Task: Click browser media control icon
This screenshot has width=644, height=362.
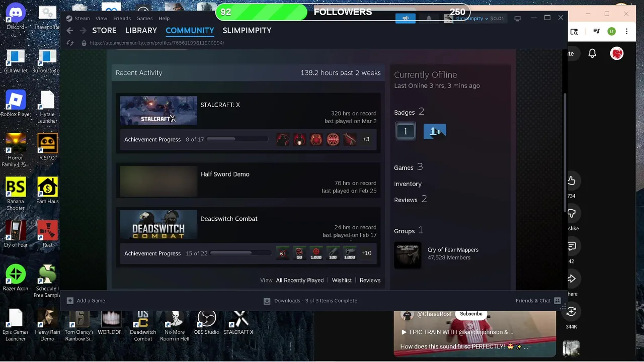Action: 597,31
